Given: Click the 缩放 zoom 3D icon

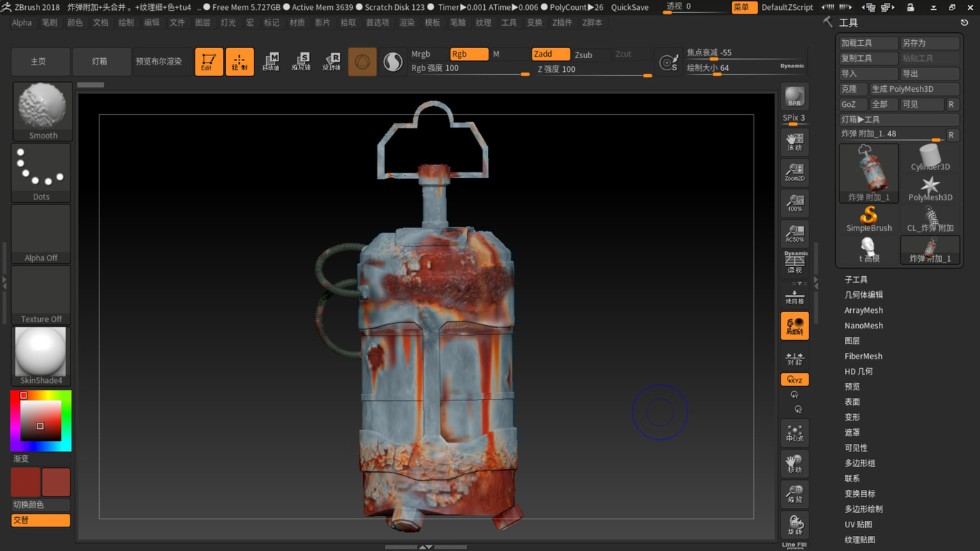Looking at the screenshot, I should pyautogui.click(x=794, y=494).
